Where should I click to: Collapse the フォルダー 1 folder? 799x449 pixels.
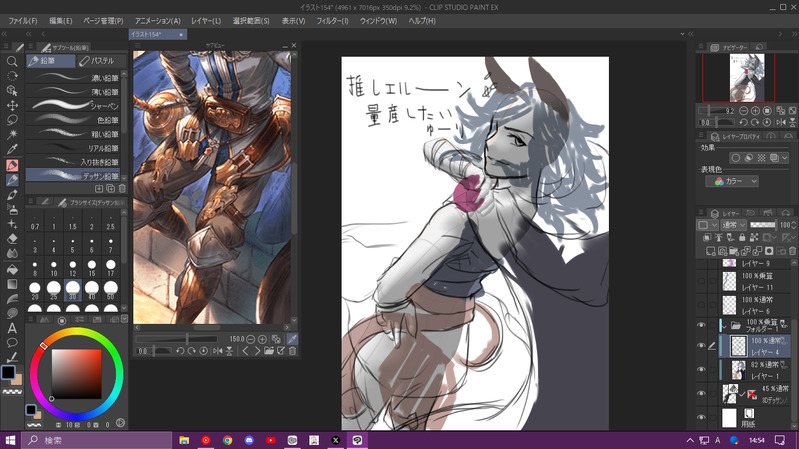(x=724, y=325)
